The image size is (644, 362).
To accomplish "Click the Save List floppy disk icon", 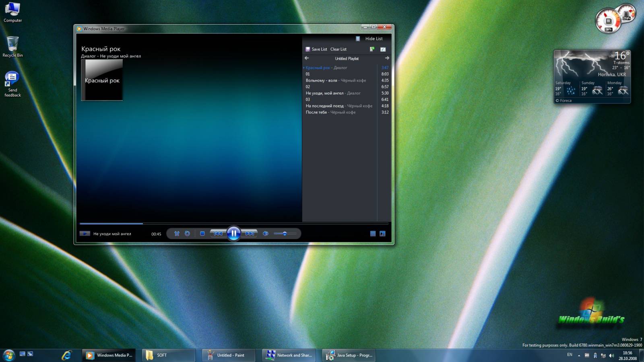I will coord(308,49).
